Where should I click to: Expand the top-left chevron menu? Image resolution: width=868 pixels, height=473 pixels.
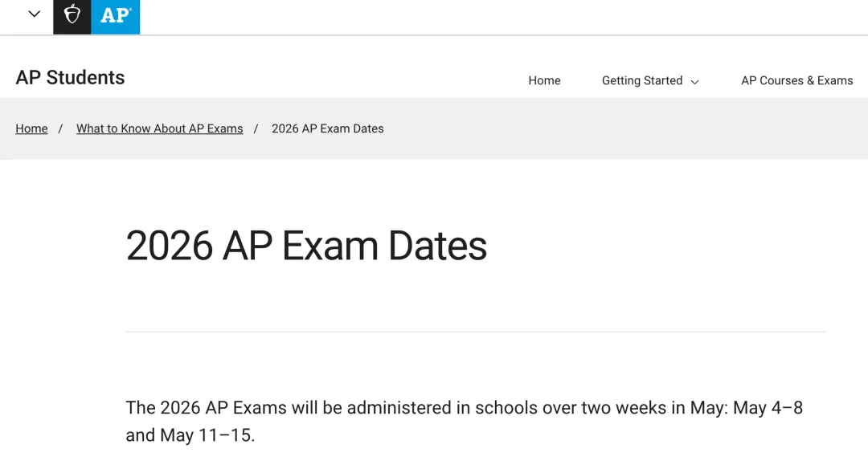point(34,14)
